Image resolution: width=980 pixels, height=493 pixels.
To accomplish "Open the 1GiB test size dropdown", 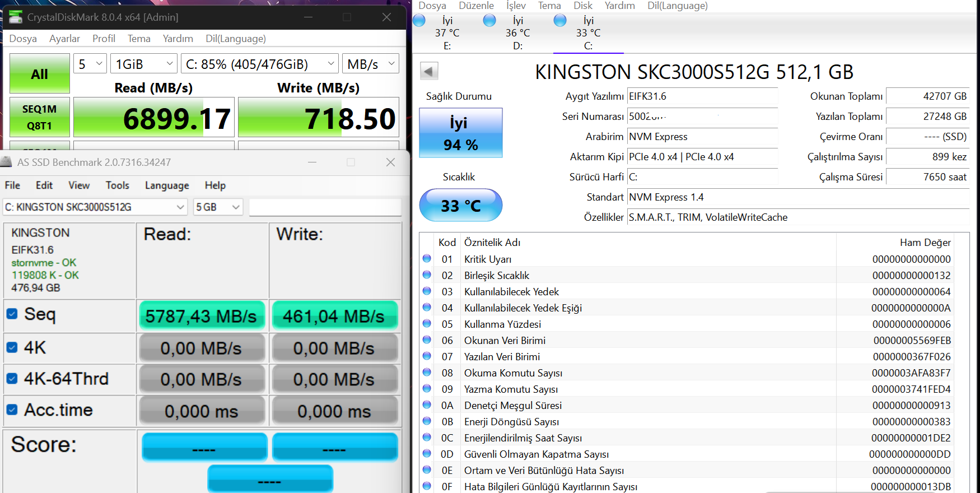I will pyautogui.click(x=144, y=64).
